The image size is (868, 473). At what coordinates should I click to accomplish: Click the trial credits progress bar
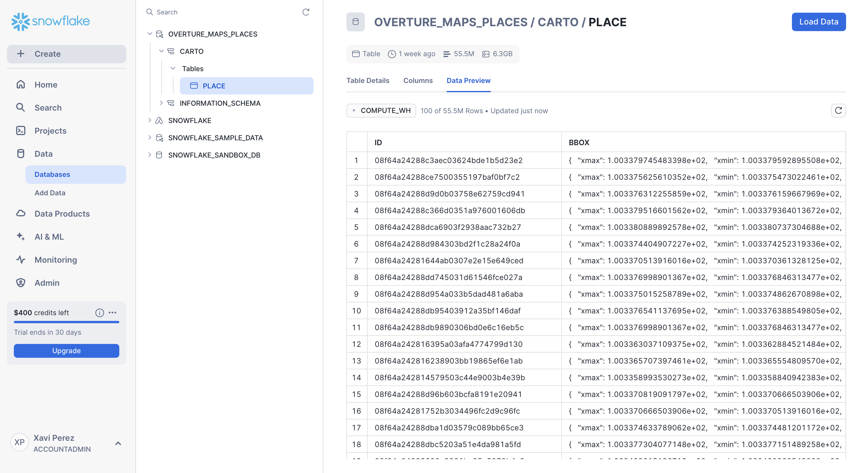pyautogui.click(x=66, y=322)
